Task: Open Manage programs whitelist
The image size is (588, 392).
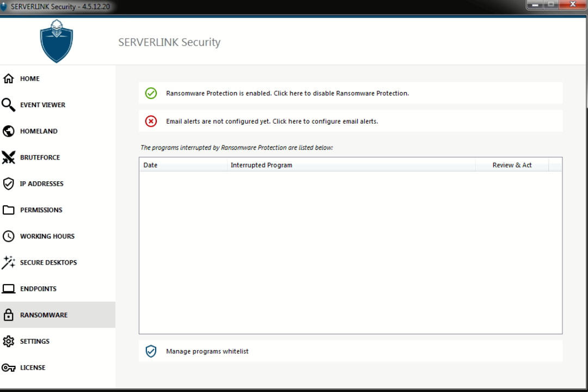Action: 207,352
